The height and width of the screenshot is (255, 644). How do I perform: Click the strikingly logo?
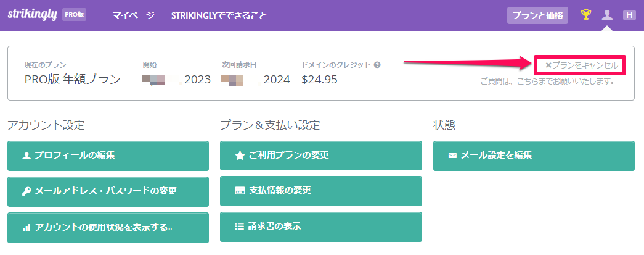point(32,14)
